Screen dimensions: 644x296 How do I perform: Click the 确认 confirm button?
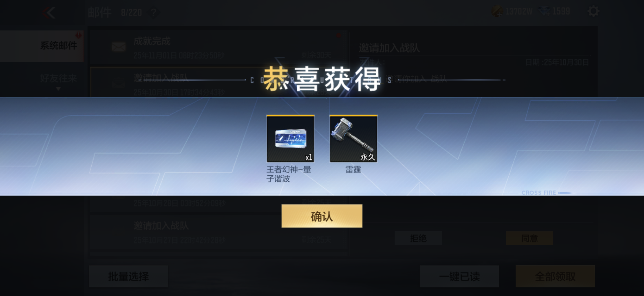(322, 216)
